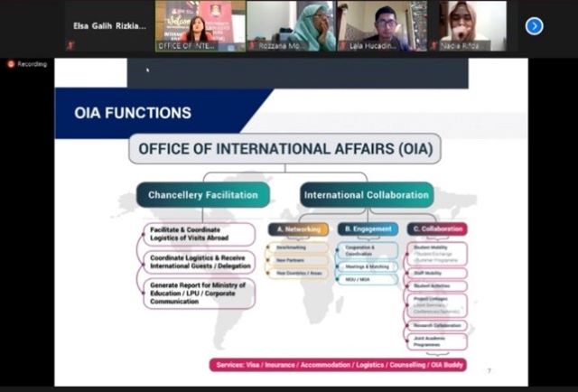Screen dimensions: 578x392
Task: Show next participants with the blue arrow
Action: (534, 26)
